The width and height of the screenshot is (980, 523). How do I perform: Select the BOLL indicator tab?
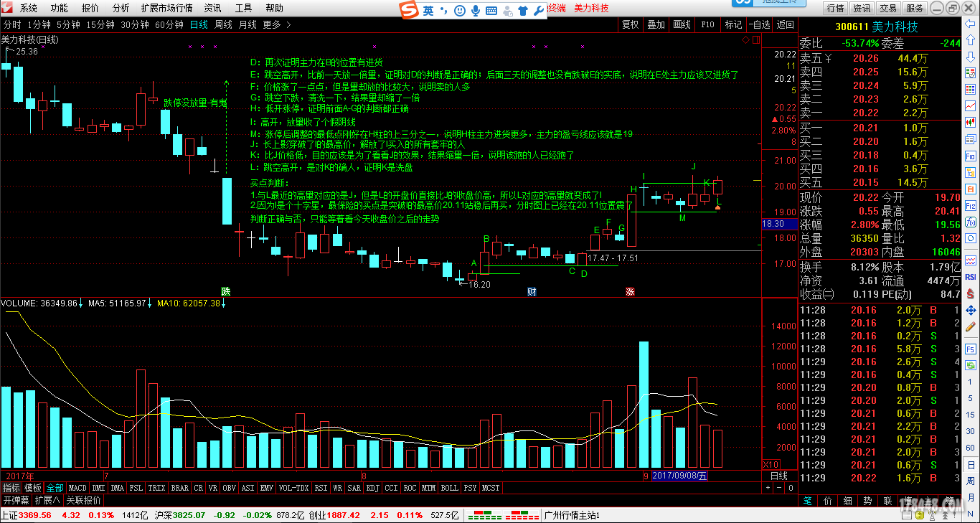coord(449,488)
